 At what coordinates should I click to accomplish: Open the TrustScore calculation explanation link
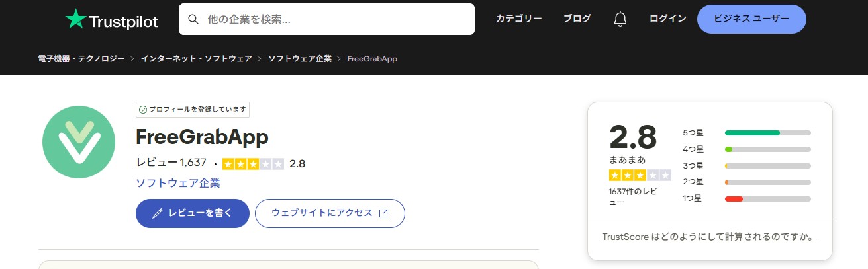709,237
